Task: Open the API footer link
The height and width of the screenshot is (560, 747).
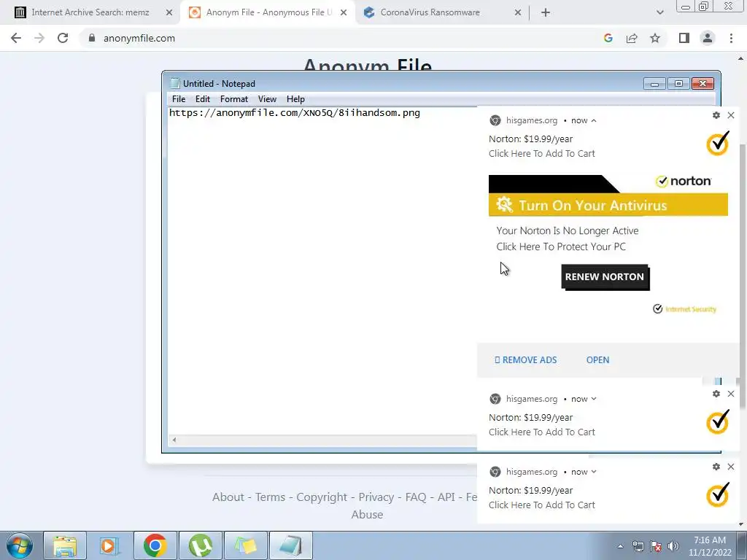Action: 446,497
